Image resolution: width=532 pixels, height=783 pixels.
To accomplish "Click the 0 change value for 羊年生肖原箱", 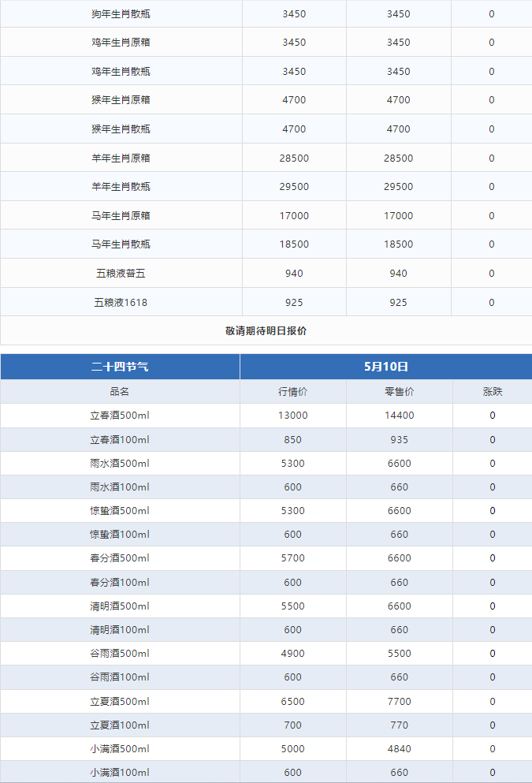I will [x=492, y=158].
